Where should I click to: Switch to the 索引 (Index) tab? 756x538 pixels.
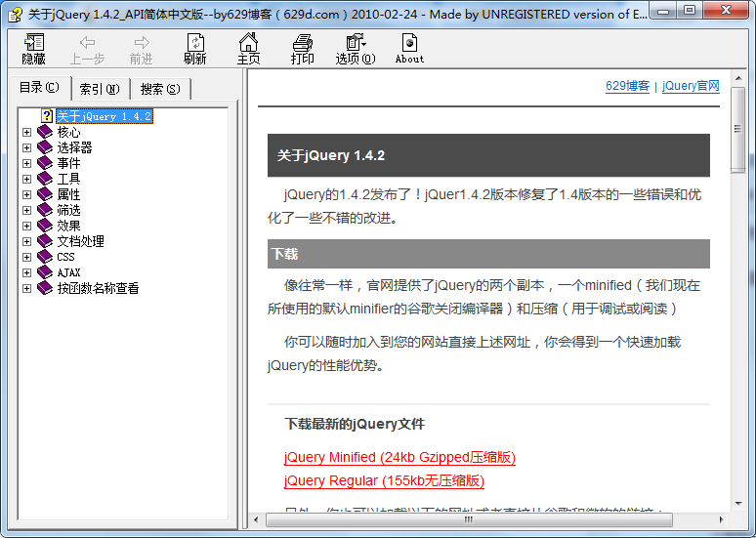[x=100, y=89]
